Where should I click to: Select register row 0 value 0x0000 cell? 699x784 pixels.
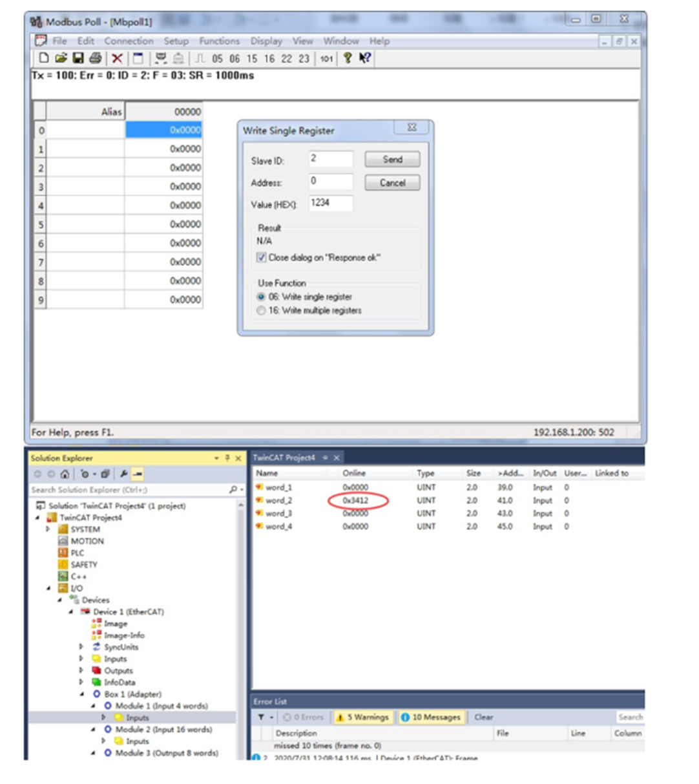[163, 130]
